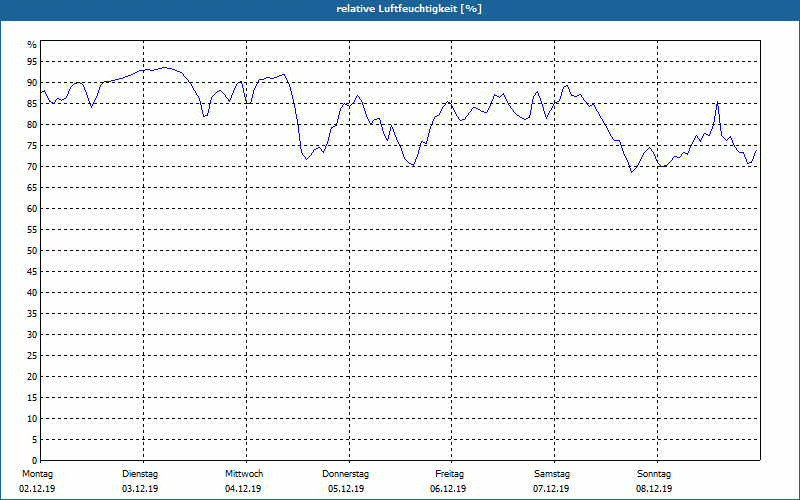The height and width of the screenshot is (500, 800).
Task: Click the humidity curve maximum on Dienstag
Action: (x=164, y=67)
